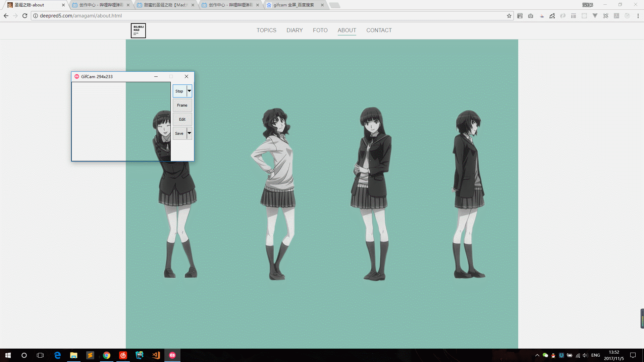Select the long-haired girl with crossed arms
644x362 pixels.
(371, 194)
